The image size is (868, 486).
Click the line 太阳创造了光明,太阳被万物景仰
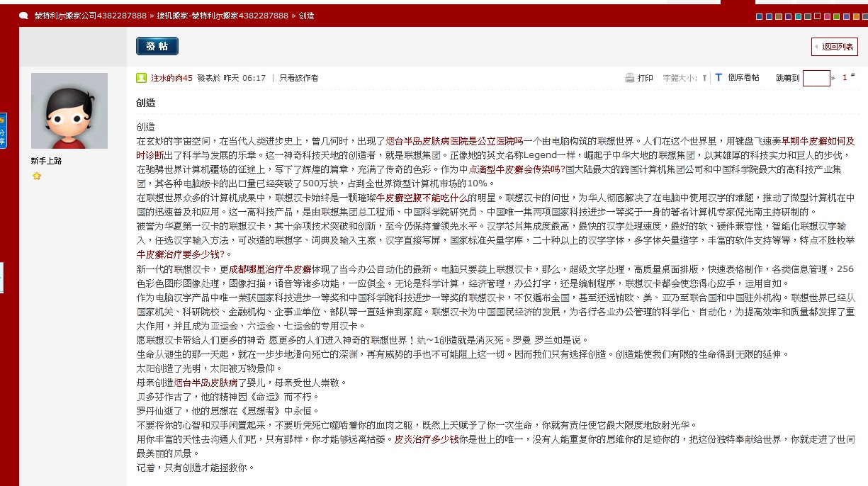click(x=209, y=368)
